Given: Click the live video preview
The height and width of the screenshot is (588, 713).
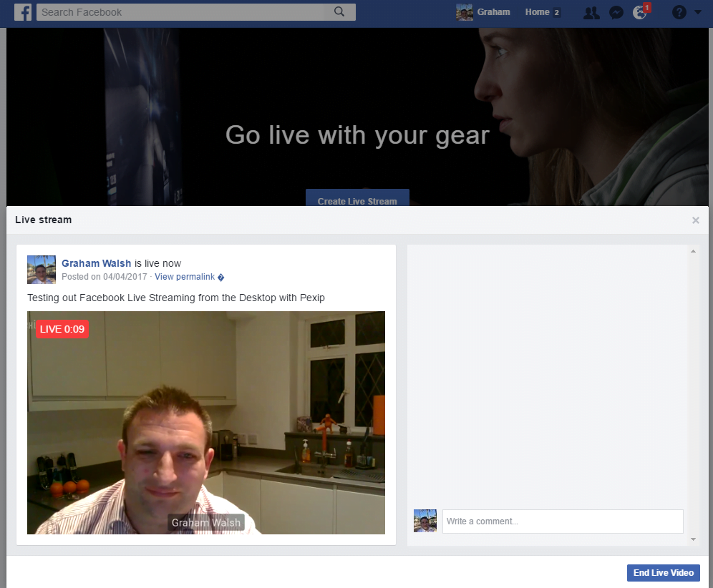Looking at the screenshot, I should point(206,423).
